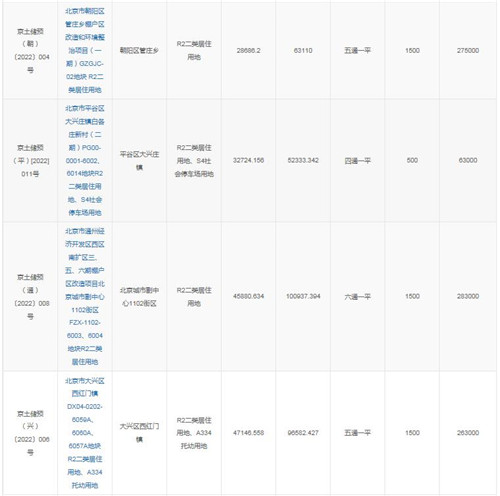This screenshot has height=496, width=500.
Task: Select the land area value 28686.2
Action: click(248, 50)
